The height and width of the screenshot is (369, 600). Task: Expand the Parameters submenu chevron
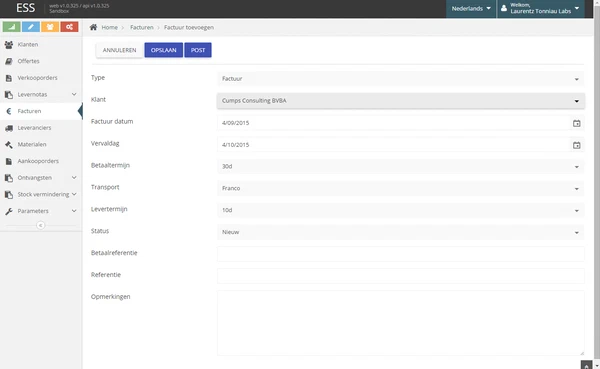coord(74,211)
